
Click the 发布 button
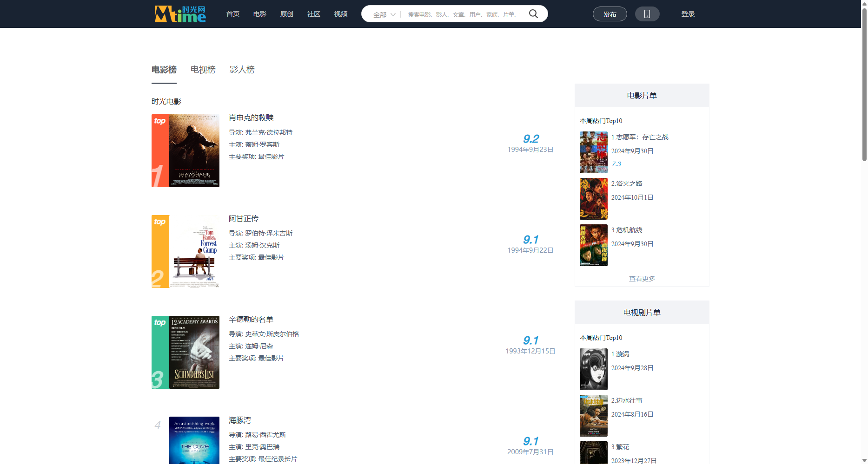point(610,14)
